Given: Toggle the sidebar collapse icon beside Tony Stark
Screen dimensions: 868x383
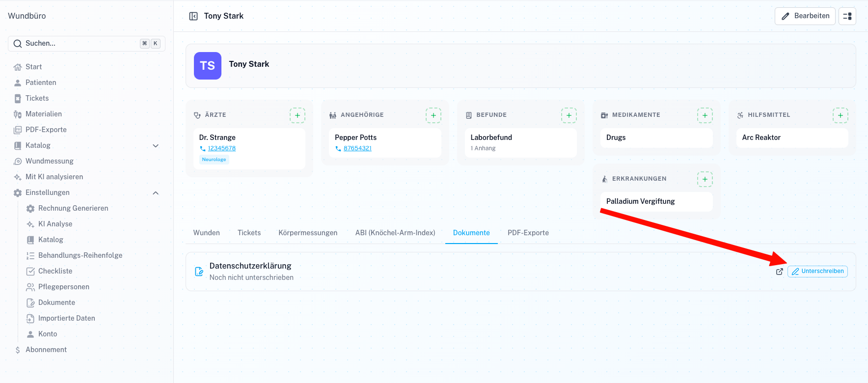Looking at the screenshot, I should 193,16.
